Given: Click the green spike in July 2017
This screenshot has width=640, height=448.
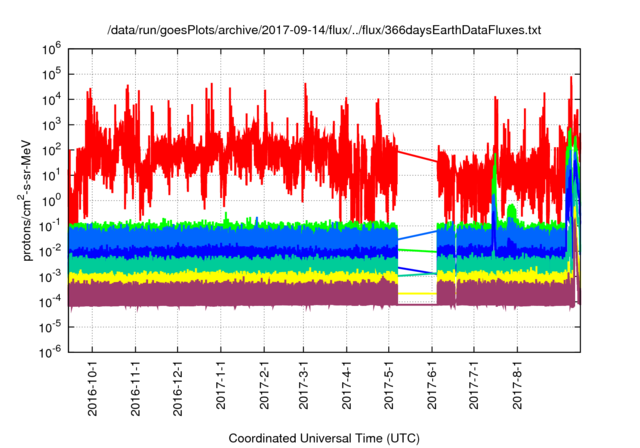Looking at the screenshot, I should click(x=495, y=172).
